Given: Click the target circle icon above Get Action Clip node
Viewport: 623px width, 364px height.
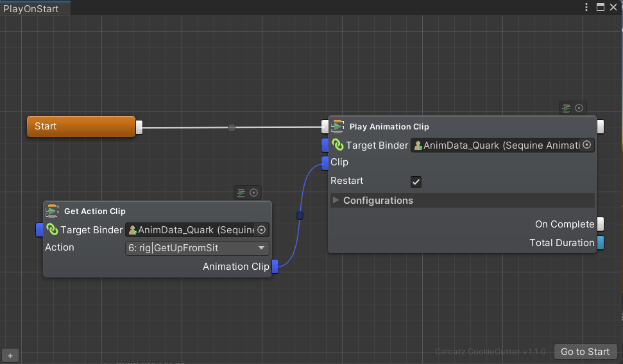Looking at the screenshot, I should (x=254, y=193).
